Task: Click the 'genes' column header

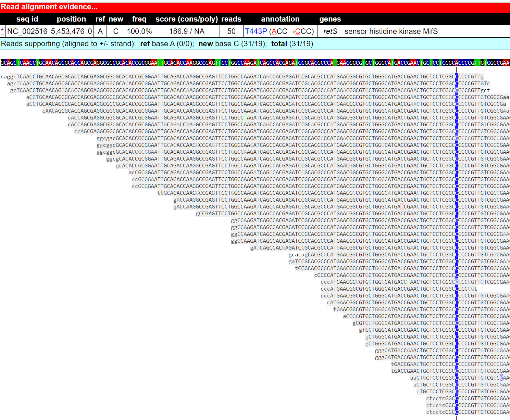Action: pyautogui.click(x=330, y=19)
